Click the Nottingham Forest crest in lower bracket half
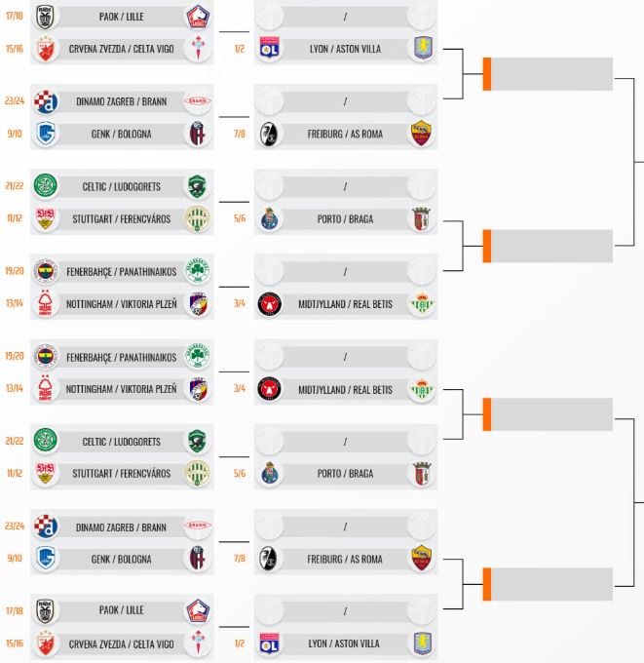The image size is (644, 663). [45, 389]
